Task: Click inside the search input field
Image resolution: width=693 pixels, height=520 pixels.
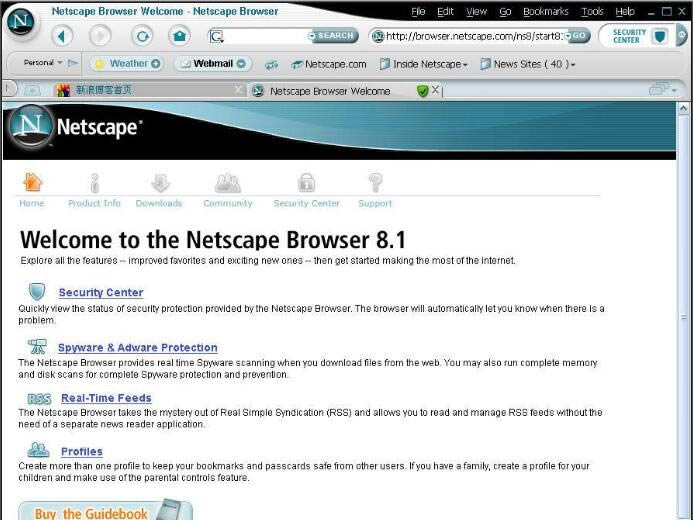Action: pos(267,36)
